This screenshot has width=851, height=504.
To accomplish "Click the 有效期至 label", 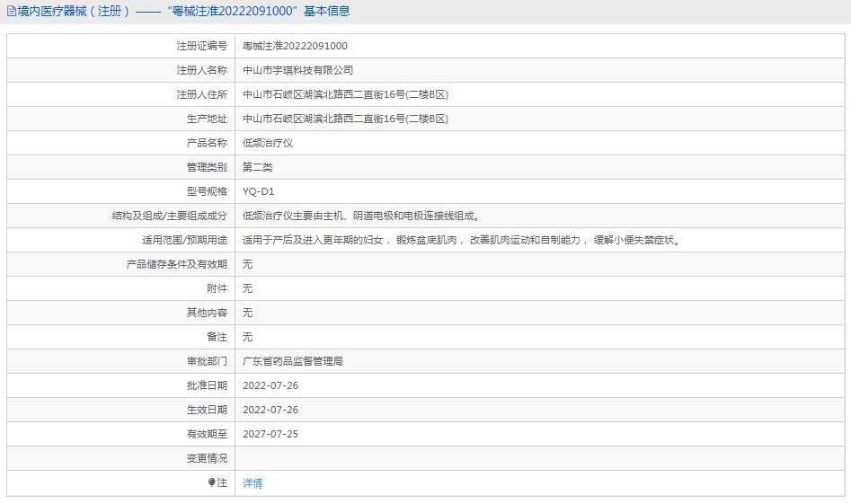I will coord(207,434).
